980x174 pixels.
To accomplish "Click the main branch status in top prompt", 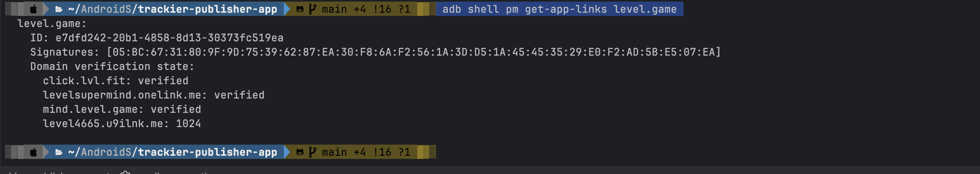I will (366, 9).
